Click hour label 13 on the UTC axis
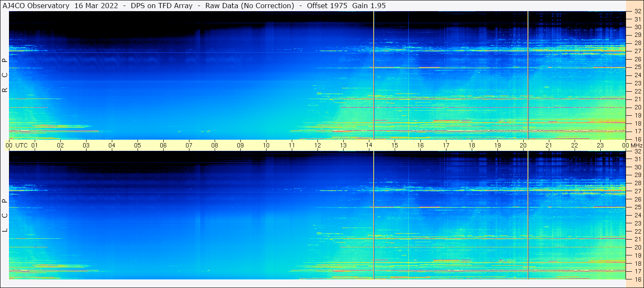The height and width of the screenshot is (288, 644). [x=343, y=145]
